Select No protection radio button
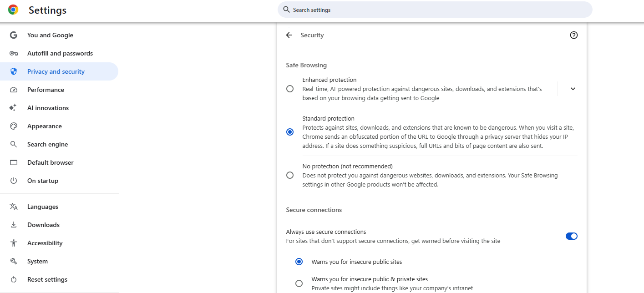 290,175
